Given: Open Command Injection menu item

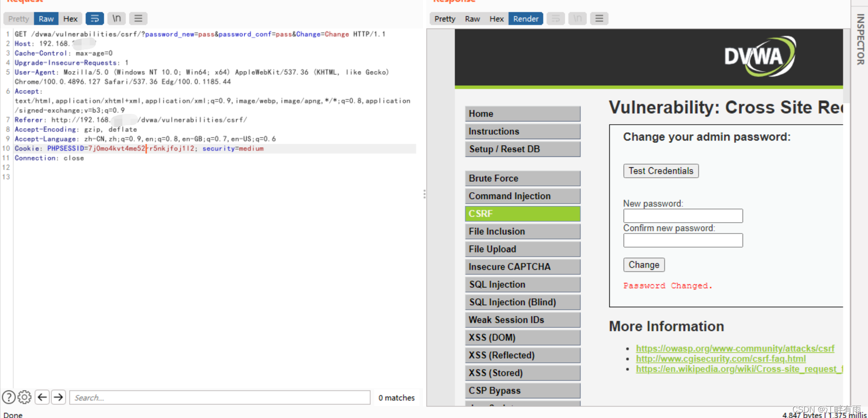Looking at the screenshot, I should point(523,196).
